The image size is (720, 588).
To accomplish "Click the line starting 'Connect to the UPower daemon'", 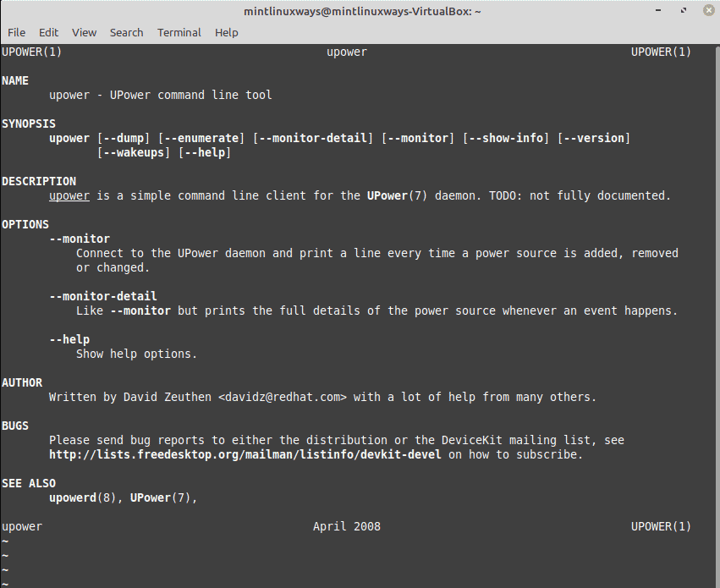I will coord(377,253).
